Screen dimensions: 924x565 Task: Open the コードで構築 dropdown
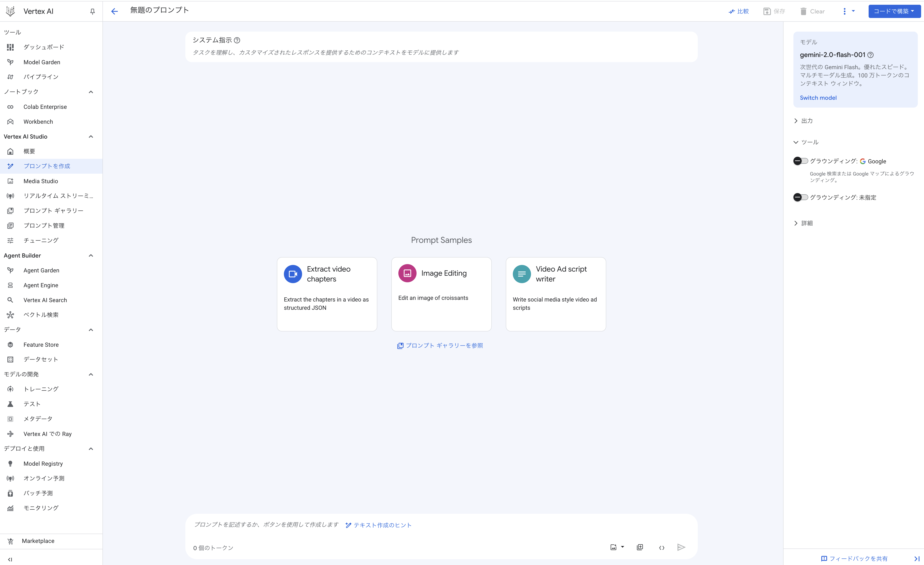(x=894, y=11)
